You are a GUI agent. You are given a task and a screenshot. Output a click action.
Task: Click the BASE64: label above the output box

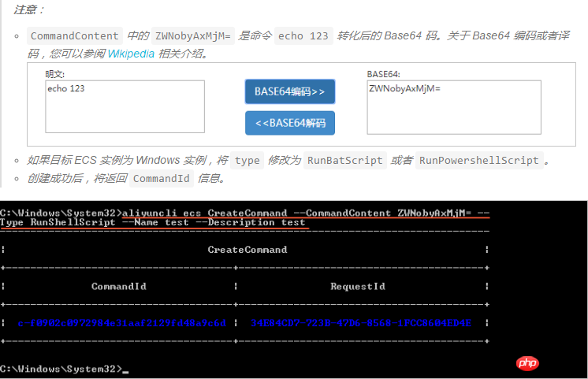point(384,74)
